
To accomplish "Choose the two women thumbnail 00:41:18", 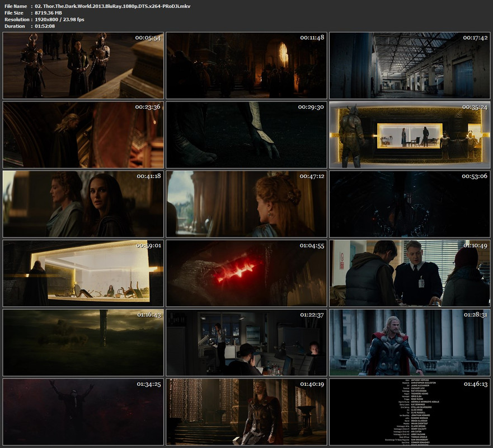I will (x=83, y=204).
